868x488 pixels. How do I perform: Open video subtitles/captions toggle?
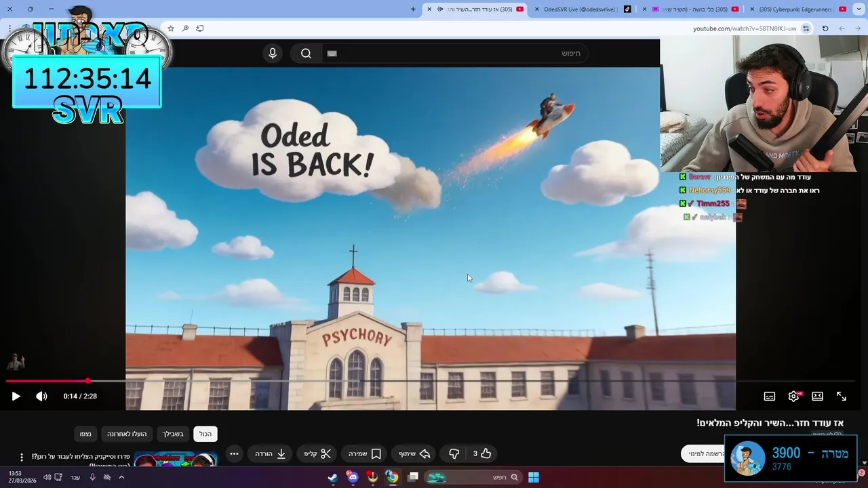coord(770,396)
